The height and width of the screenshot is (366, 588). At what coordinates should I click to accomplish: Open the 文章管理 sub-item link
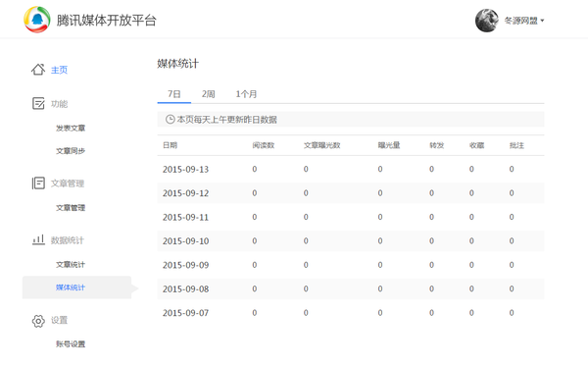(x=71, y=208)
